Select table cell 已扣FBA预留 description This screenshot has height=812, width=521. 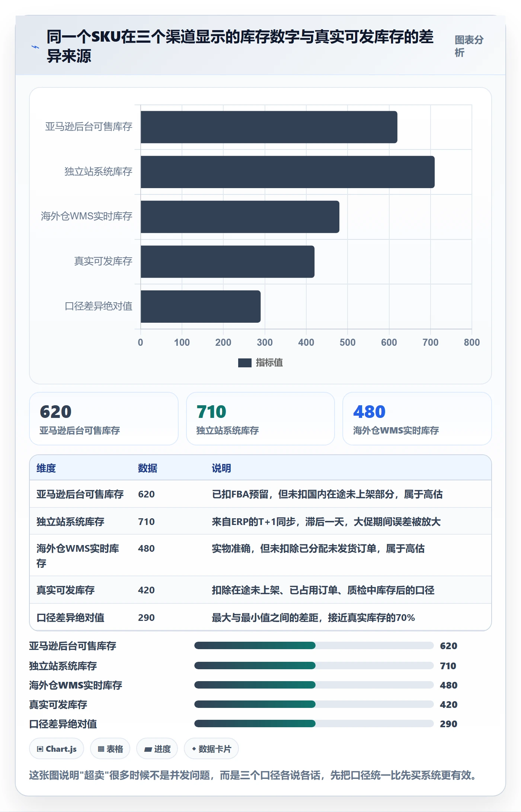point(327,494)
